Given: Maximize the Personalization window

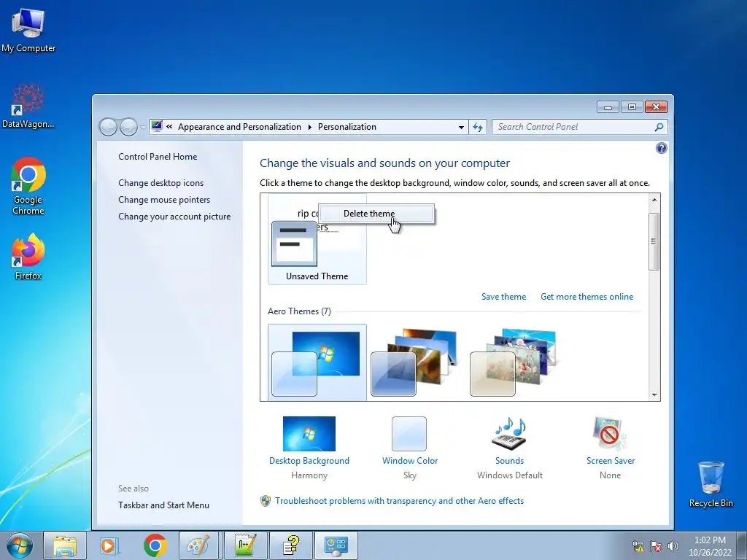Looking at the screenshot, I should tap(632, 107).
